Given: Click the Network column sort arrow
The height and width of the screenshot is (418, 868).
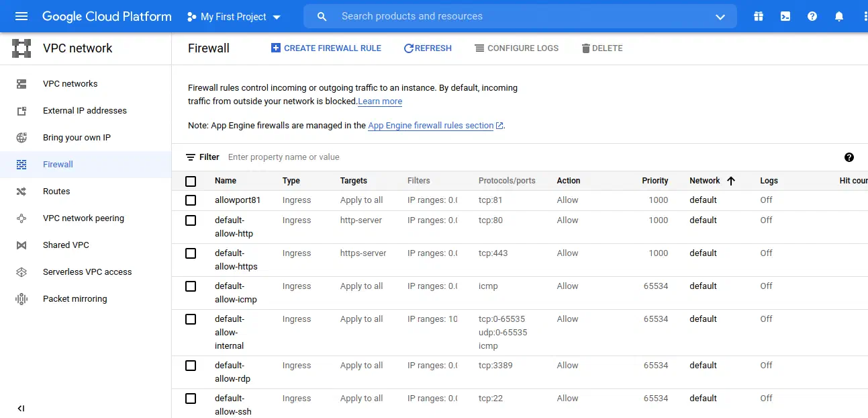Looking at the screenshot, I should pos(731,181).
